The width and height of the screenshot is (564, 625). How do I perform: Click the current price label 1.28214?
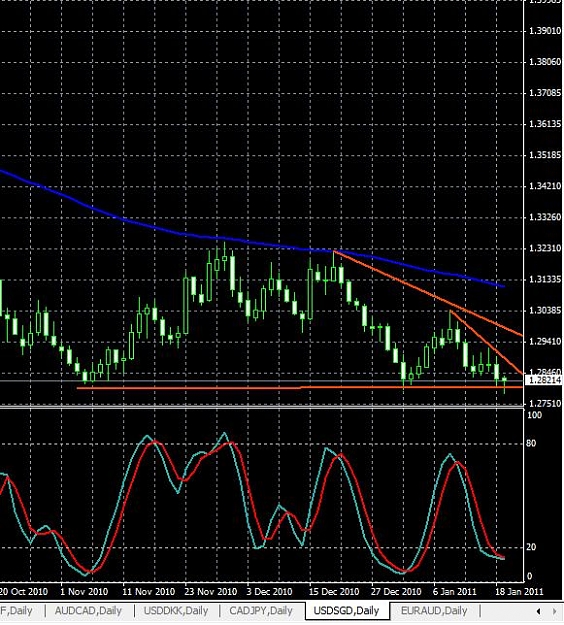pos(544,380)
